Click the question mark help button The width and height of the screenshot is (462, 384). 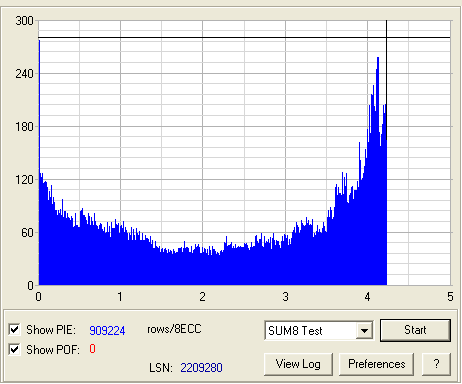point(436,364)
